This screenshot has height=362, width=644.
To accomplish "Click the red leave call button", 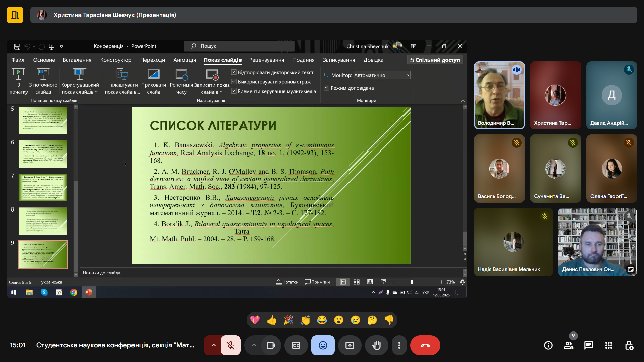I will pyautogui.click(x=425, y=345).
